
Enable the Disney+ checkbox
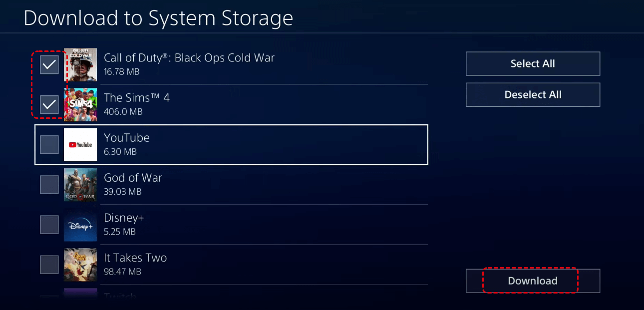(x=49, y=225)
